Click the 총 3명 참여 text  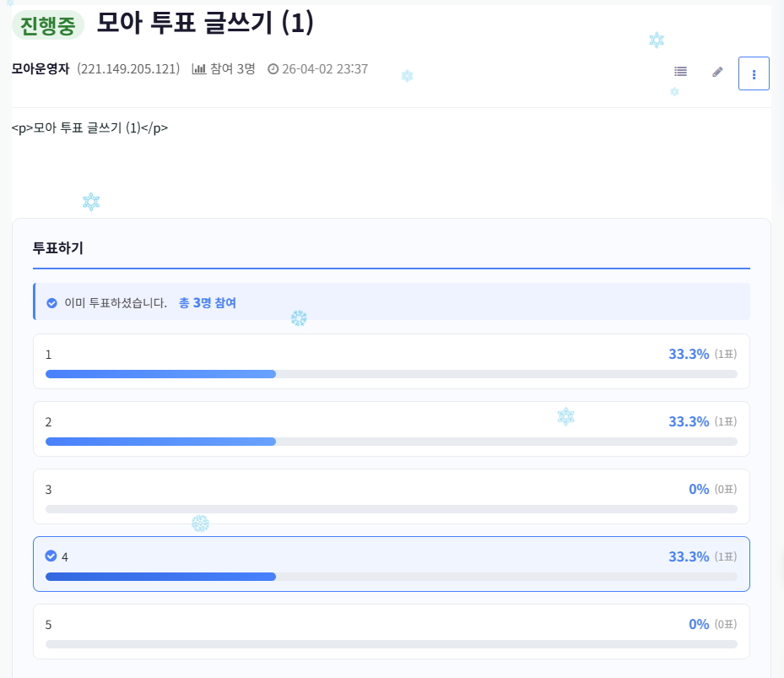click(208, 302)
